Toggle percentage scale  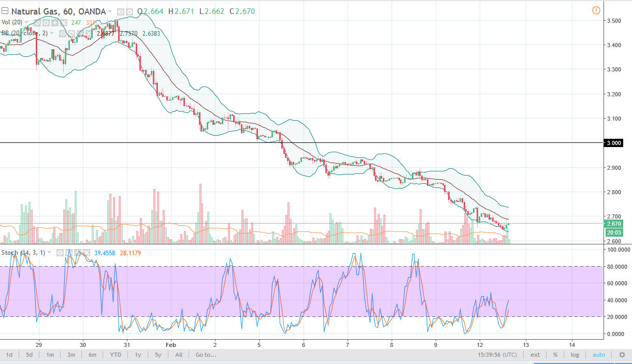[555, 355]
